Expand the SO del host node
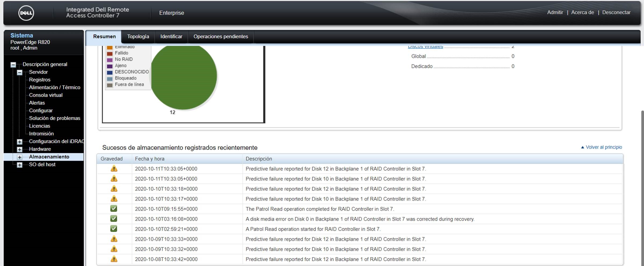Image resolution: width=644 pixels, height=266 pixels. [x=20, y=165]
